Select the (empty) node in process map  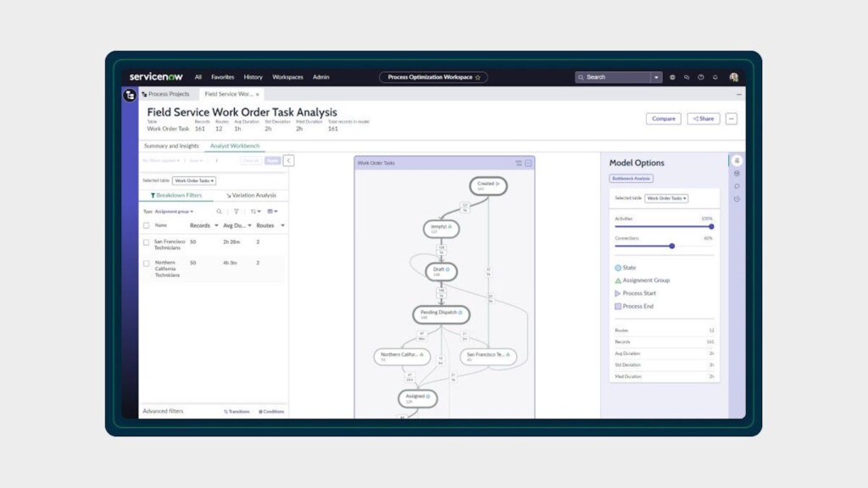point(441,229)
